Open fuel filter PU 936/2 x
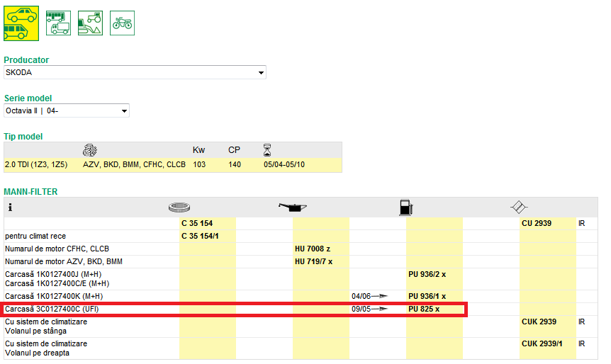 (427, 275)
